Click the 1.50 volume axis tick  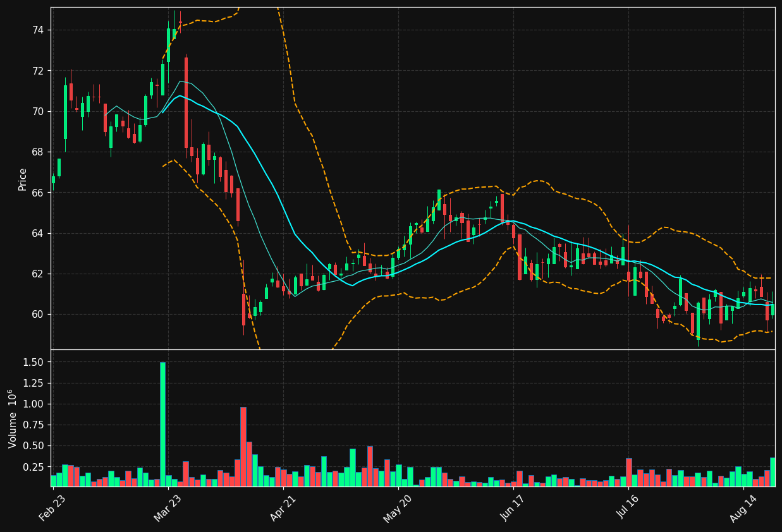[x=34, y=362]
